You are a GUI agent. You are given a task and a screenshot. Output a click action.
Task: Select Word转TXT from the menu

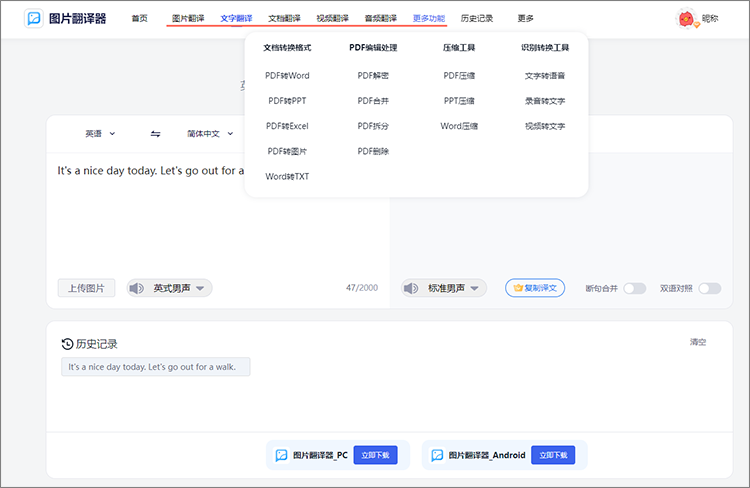point(287,177)
